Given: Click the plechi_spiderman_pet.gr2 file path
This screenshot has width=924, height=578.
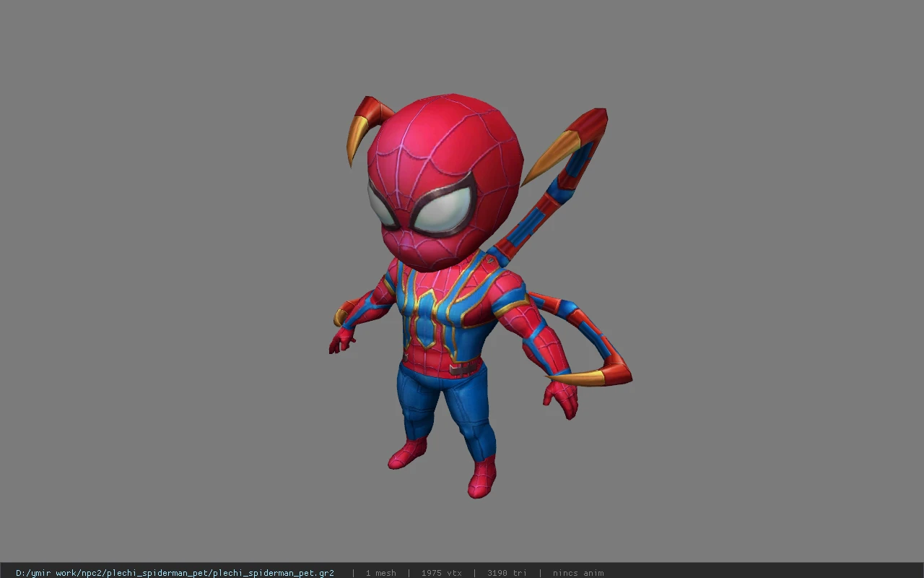Looking at the screenshot, I should tap(175, 573).
